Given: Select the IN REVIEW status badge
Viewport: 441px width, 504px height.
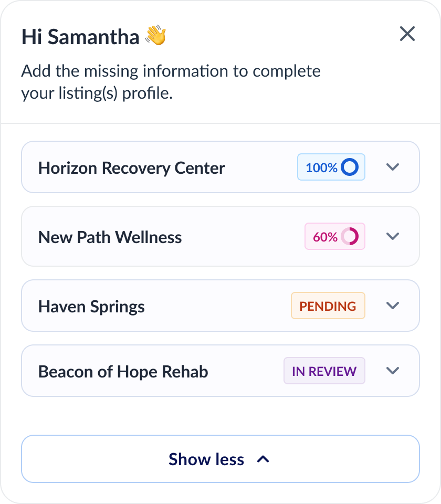Looking at the screenshot, I should tap(324, 371).
